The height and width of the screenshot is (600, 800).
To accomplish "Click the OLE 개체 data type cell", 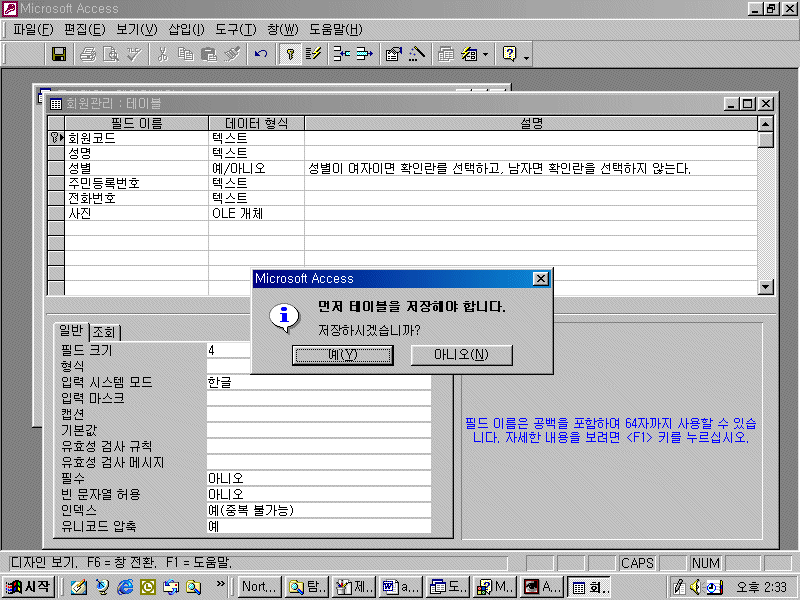I will coord(256,213).
